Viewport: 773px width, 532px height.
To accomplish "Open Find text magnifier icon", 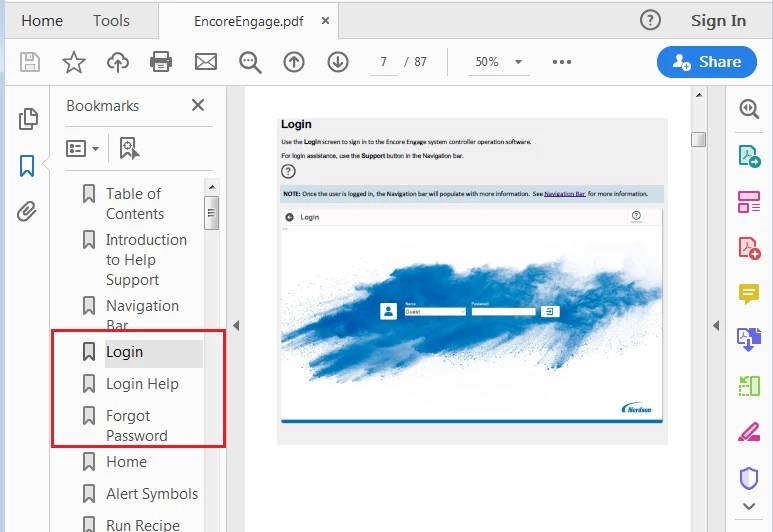I will click(x=250, y=63).
